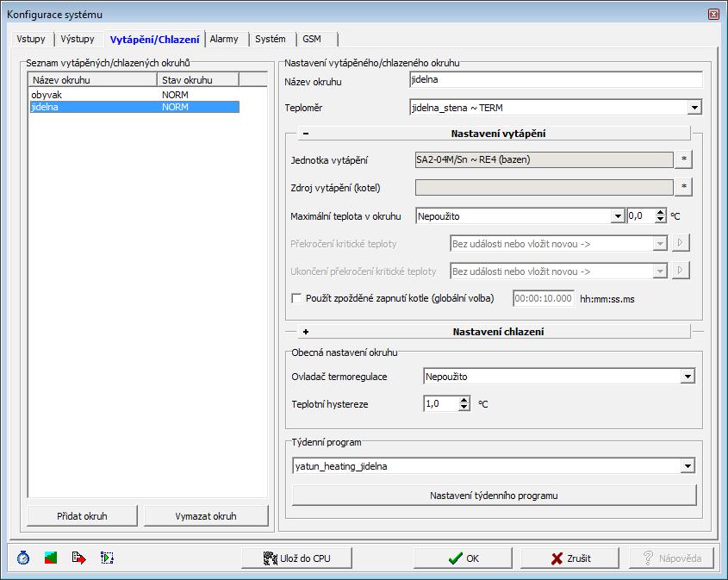728x580 pixels.
Task: Click NORM status in obyvak row
Action: [x=175, y=95]
